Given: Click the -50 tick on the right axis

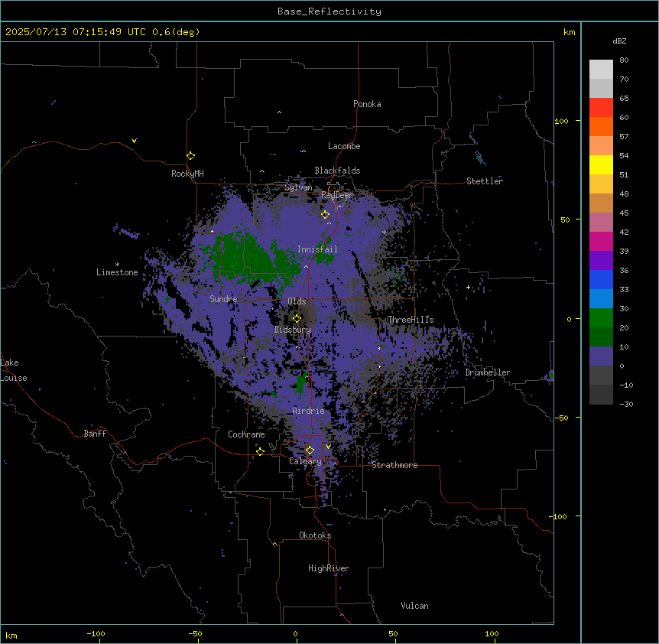Looking at the screenshot, I should tap(561, 418).
